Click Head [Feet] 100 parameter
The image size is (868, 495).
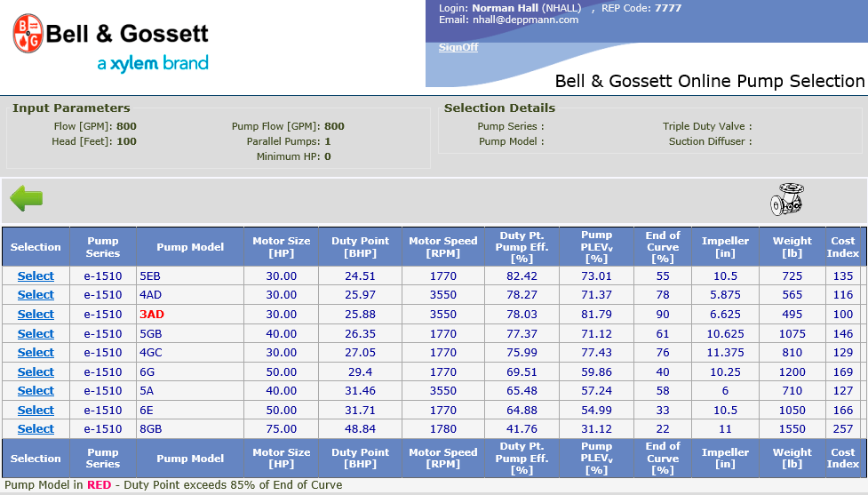(93, 141)
